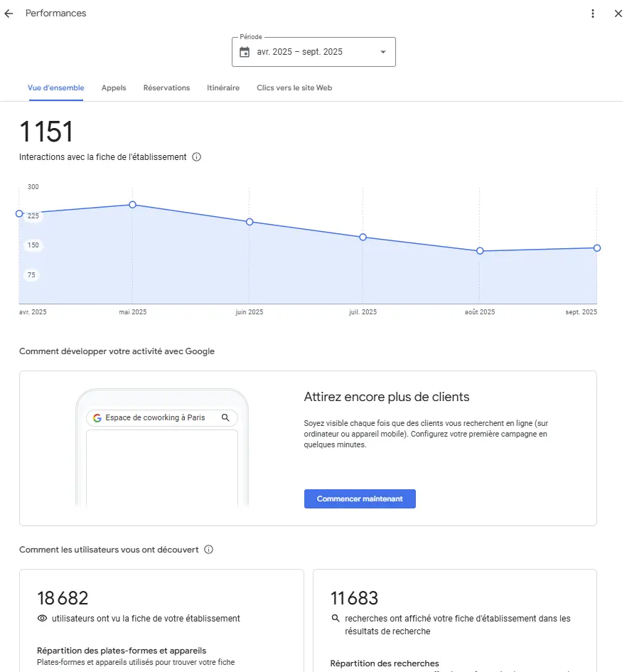Select the Vue d'ensemble tab
627x672 pixels.
(x=56, y=88)
